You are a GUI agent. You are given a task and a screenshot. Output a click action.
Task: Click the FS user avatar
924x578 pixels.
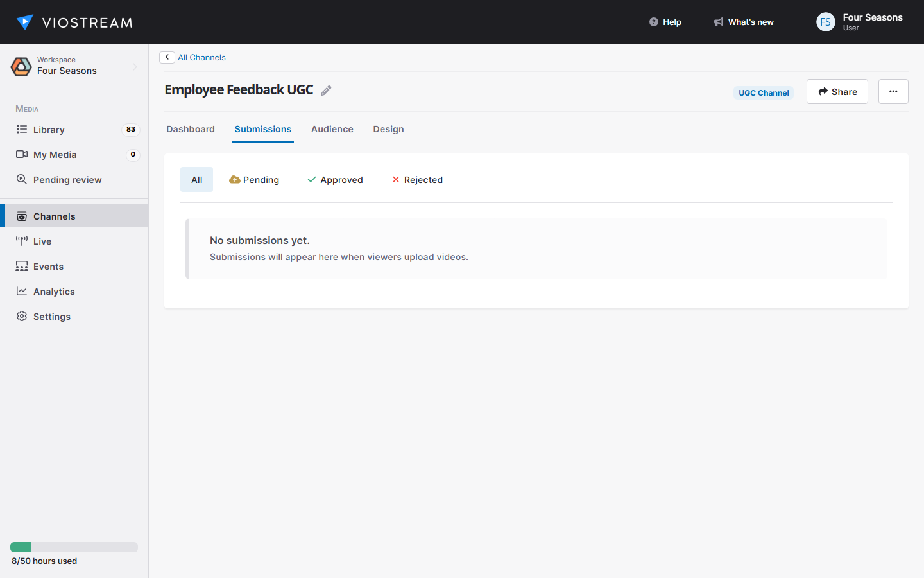tap(825, 22)
